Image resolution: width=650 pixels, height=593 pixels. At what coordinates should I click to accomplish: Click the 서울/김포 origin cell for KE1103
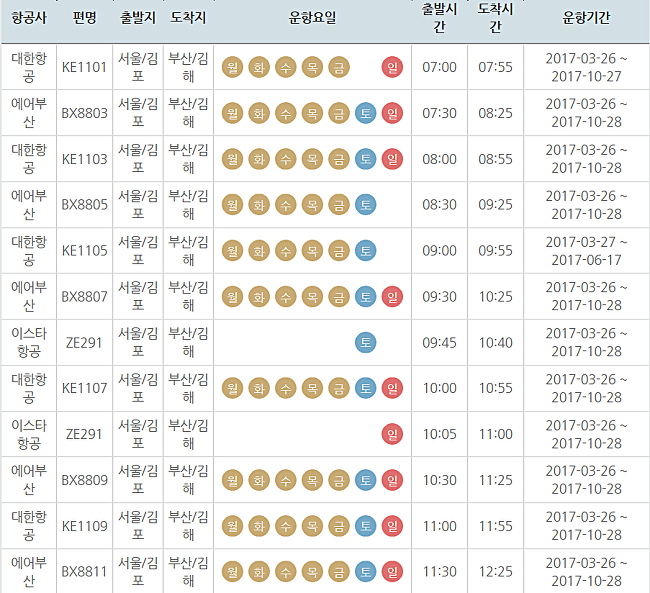[x=138, y=159]
